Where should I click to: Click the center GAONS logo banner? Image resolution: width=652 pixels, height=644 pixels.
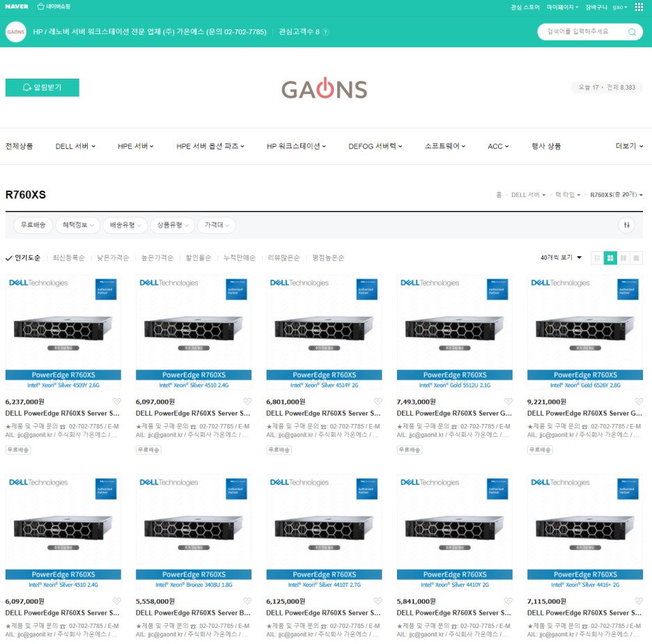coord(325,88)
